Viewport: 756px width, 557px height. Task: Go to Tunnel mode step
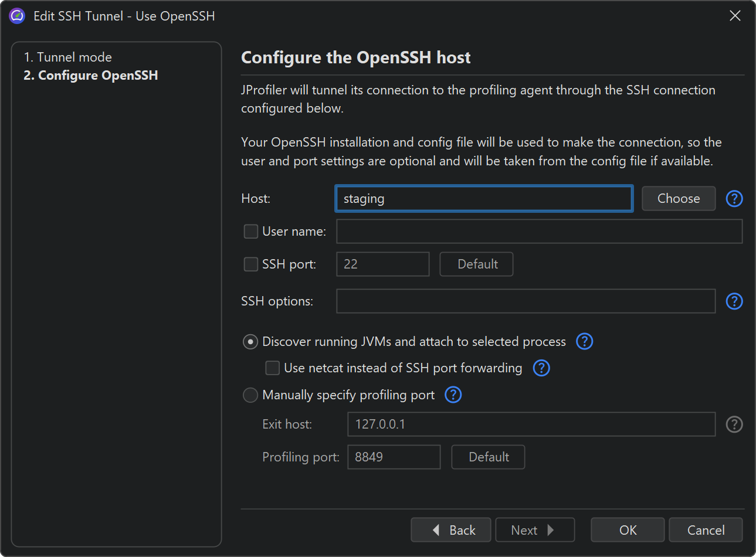67,57
